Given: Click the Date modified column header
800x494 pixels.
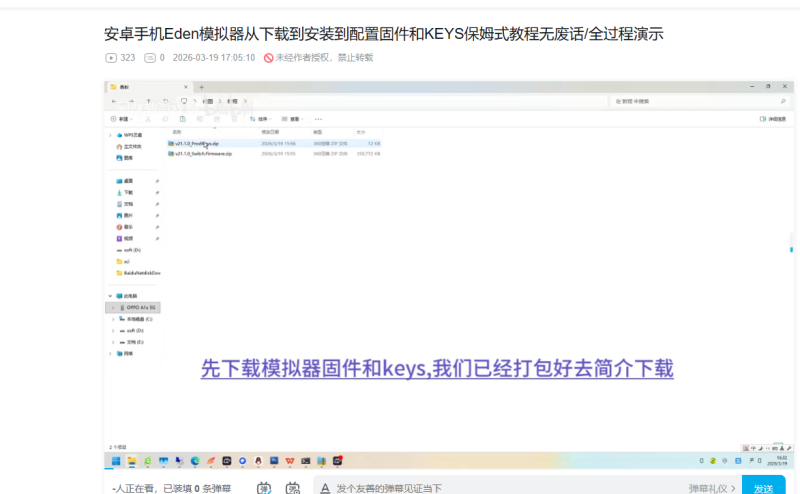Looking at the screenshot, I should pos(270,132).
